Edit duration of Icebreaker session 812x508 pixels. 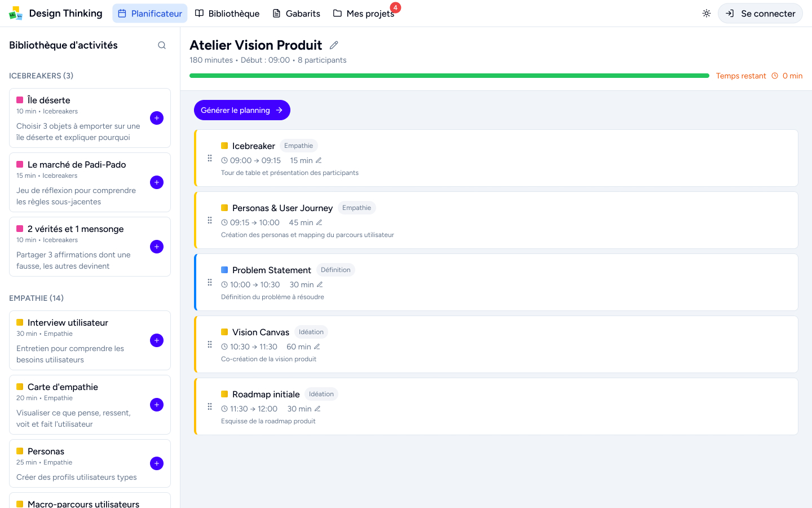[x=319, y=160]
